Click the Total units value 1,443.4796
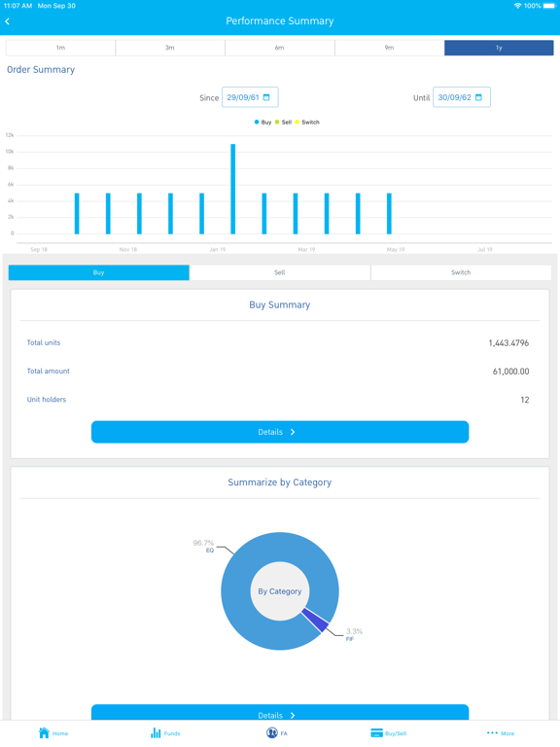 508,343
